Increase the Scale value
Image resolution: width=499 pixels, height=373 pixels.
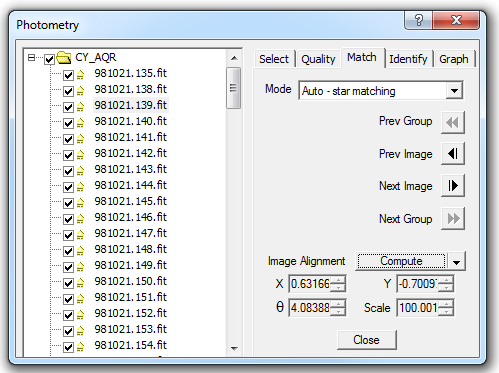(446, 304)
